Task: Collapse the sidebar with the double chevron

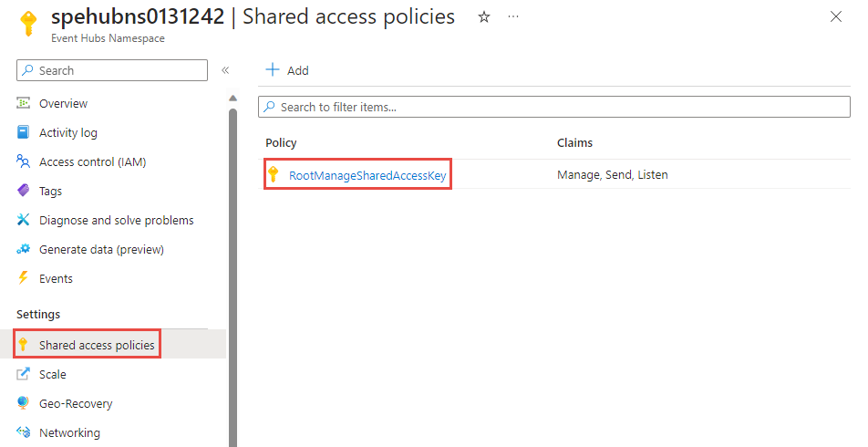Action: pos(225,70)
